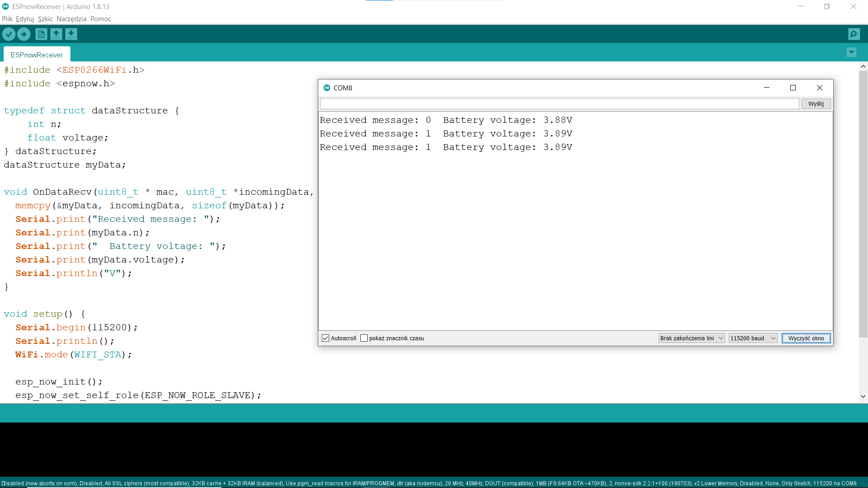Click the Wyczyść okno button
This screenshot has width=868, height=488.
point(806,338)
